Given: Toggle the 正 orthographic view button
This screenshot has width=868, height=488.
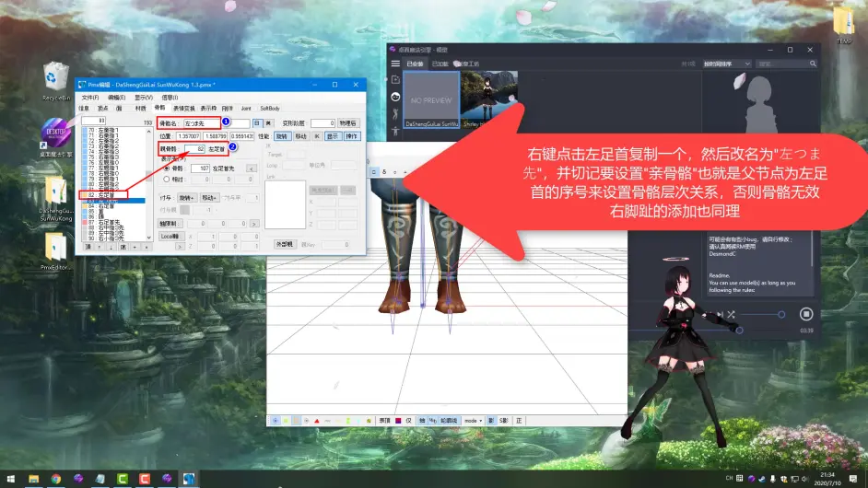Looking at the screenshot, I should click(x=519, y=421).
